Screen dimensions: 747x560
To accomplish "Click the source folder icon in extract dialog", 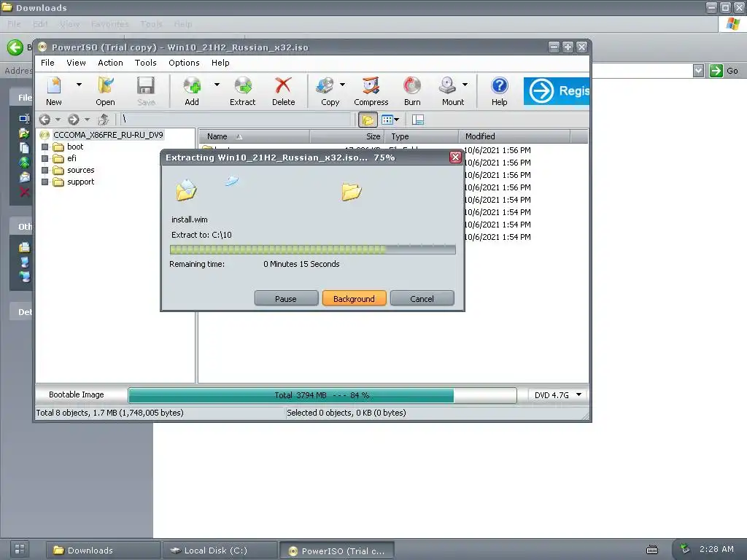I will (x=186, y=190).
